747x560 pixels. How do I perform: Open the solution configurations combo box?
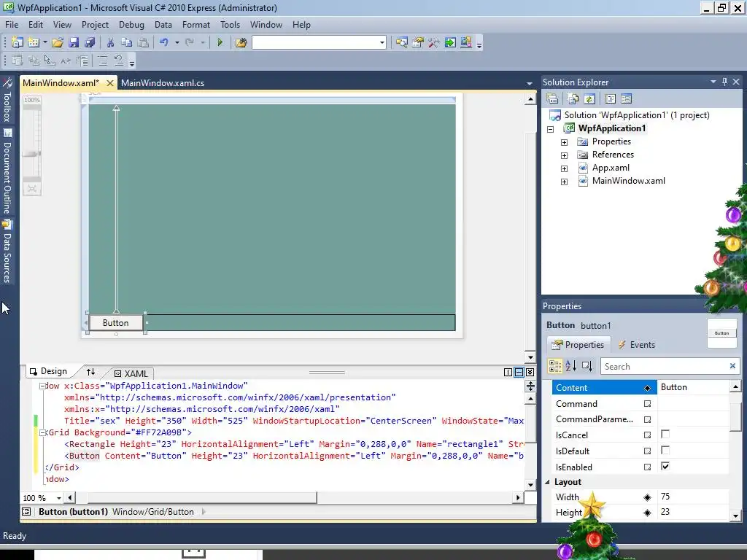tap(319, 42)
